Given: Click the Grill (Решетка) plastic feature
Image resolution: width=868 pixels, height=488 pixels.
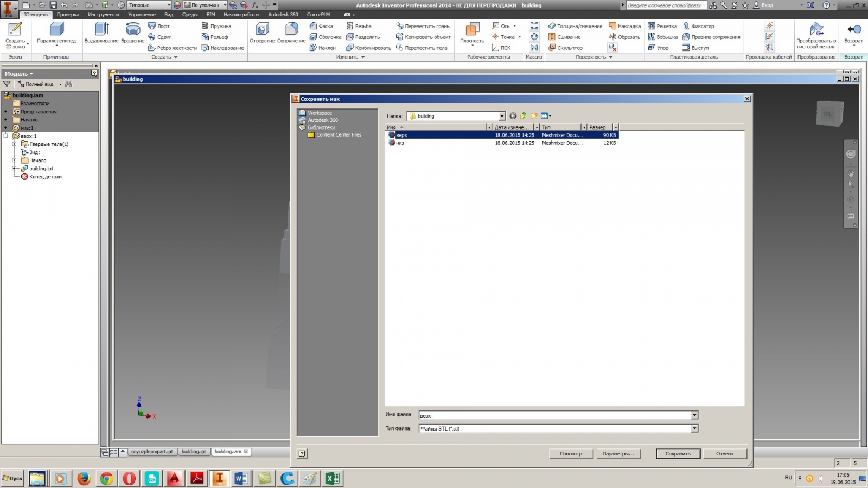Looking at the screenshot, I should coord(662,26).
